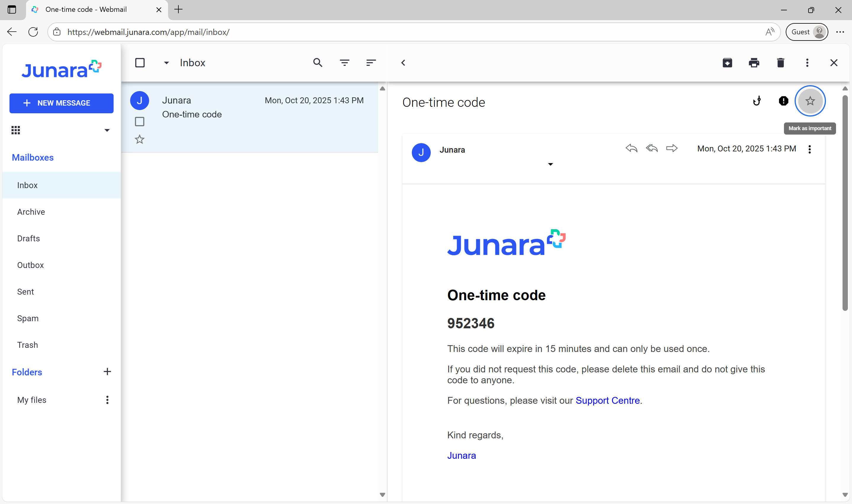Viewport: 852px width, 504px height.
Task: Open the apps grid icon in sidebar
Action: (16, 130)
